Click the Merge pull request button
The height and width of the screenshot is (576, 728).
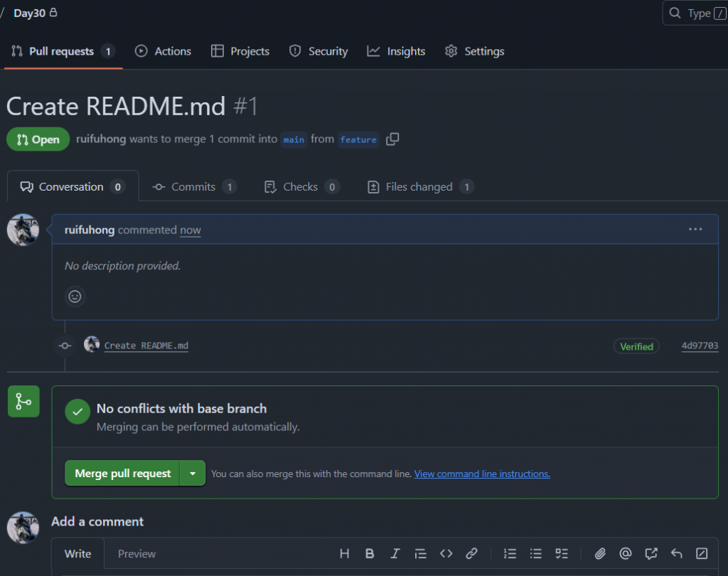tap(122, 474)
